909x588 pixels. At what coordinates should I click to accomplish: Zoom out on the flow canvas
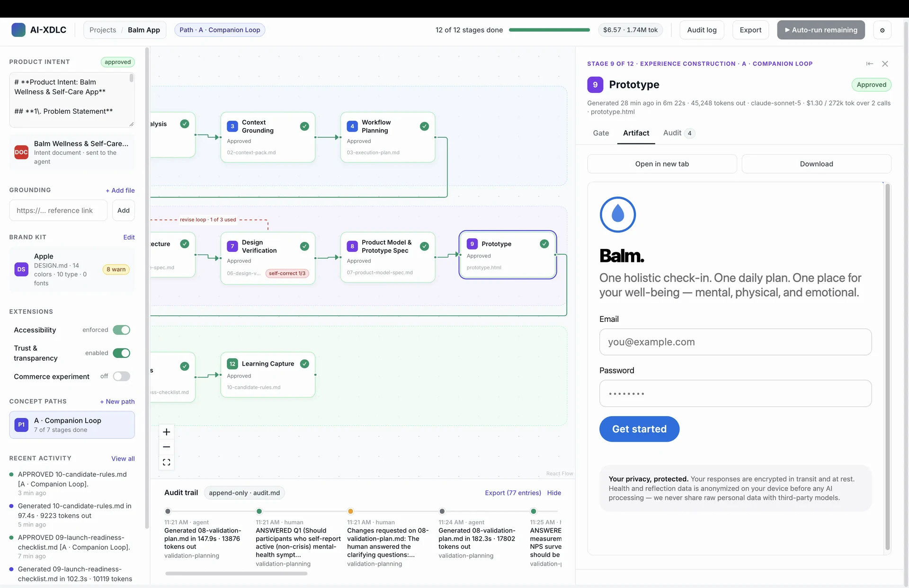click(x=167, y=447)
